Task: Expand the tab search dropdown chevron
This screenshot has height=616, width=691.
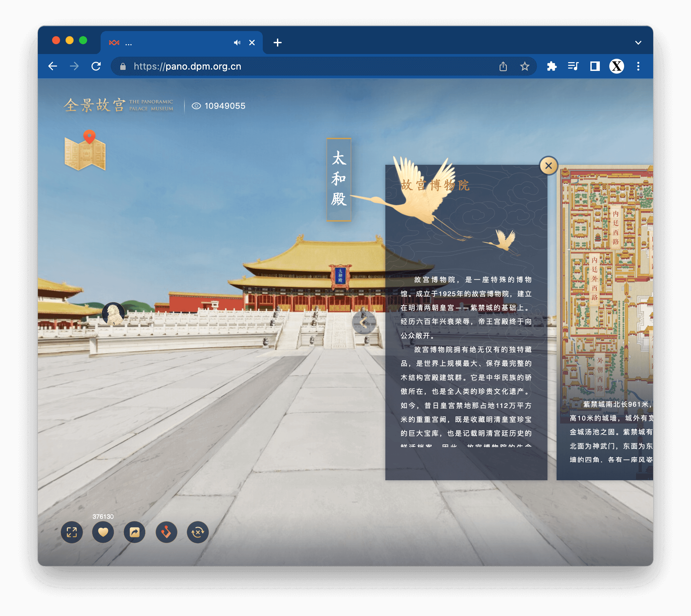Action: pos(638,43)
